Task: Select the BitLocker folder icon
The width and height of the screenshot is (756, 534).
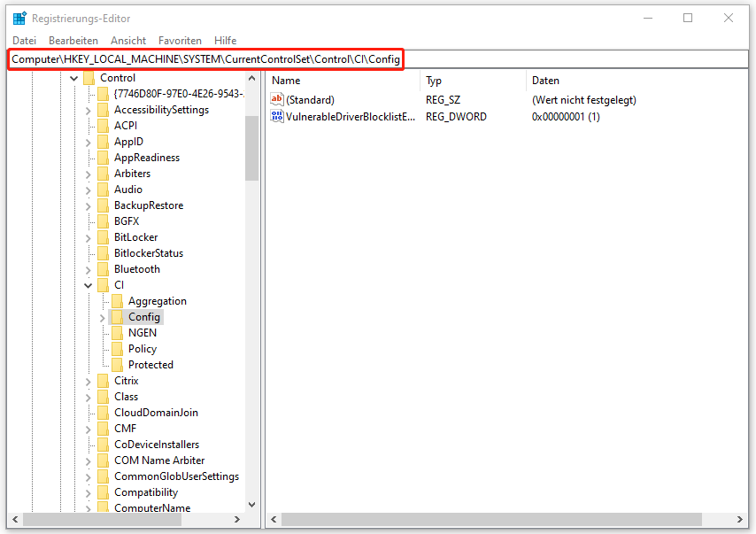Action: (103, 237)
